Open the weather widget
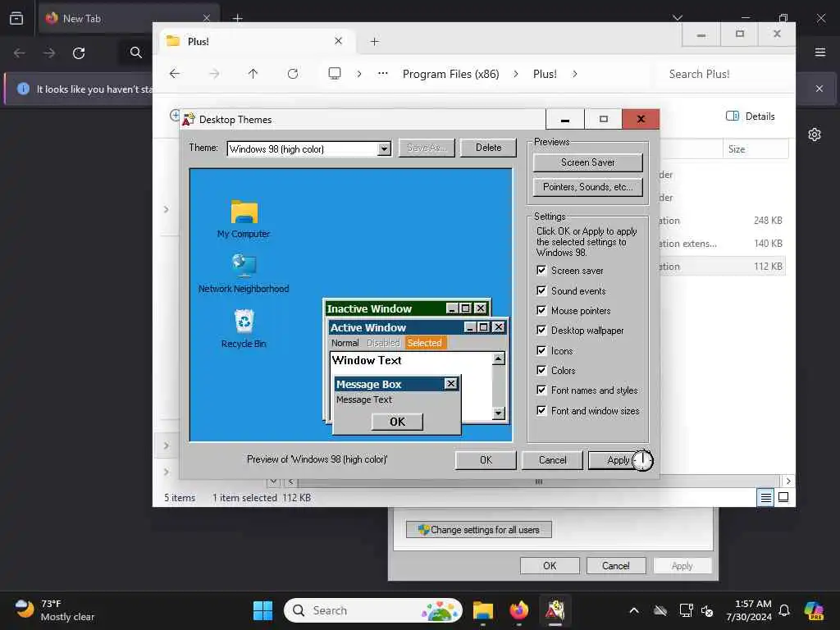 (55, 610)
